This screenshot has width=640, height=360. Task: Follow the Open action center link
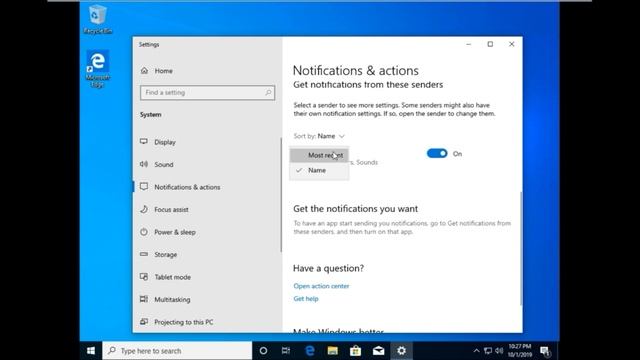tap(321, 286)
